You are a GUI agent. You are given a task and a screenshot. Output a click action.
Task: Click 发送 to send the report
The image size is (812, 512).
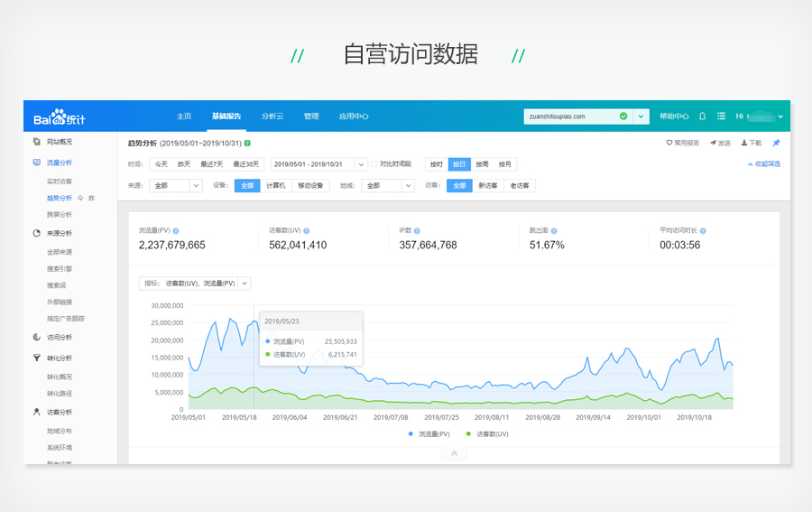point(720,143)
